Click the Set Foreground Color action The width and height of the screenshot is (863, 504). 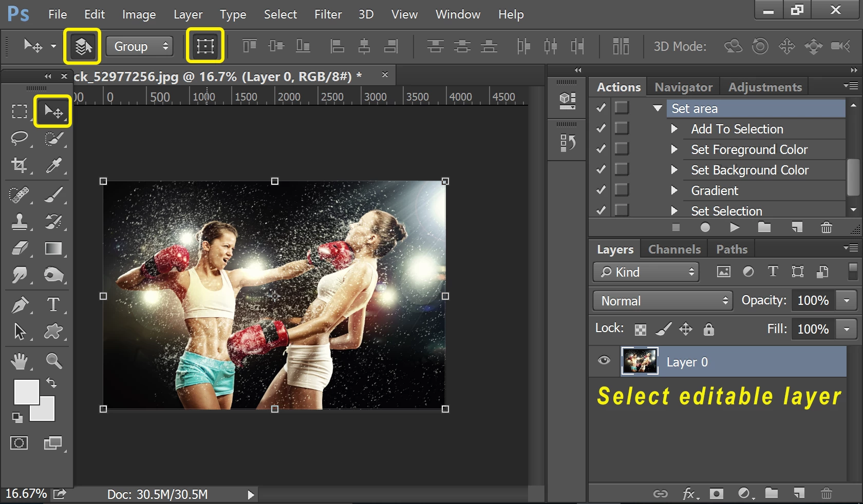coord(749,149)
